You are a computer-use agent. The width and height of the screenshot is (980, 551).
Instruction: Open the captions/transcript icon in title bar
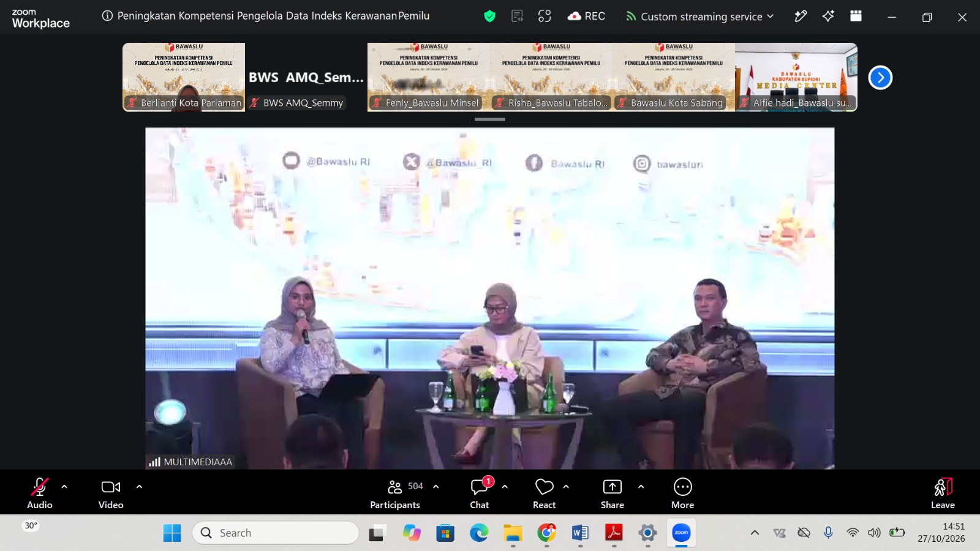pyautogui.click(x=517, y=17)
